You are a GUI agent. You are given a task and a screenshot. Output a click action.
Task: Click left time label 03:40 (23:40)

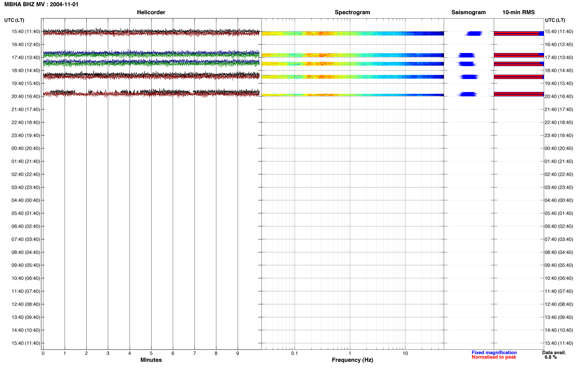coord(26,187)
